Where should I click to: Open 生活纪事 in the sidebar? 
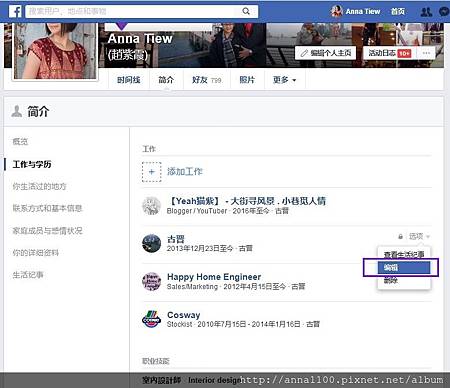point(28,275)
